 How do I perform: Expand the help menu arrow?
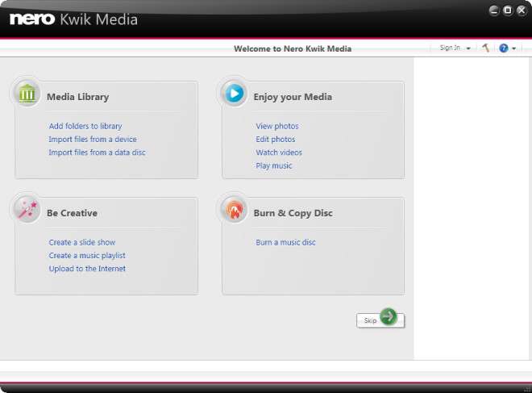coord(513,48)
